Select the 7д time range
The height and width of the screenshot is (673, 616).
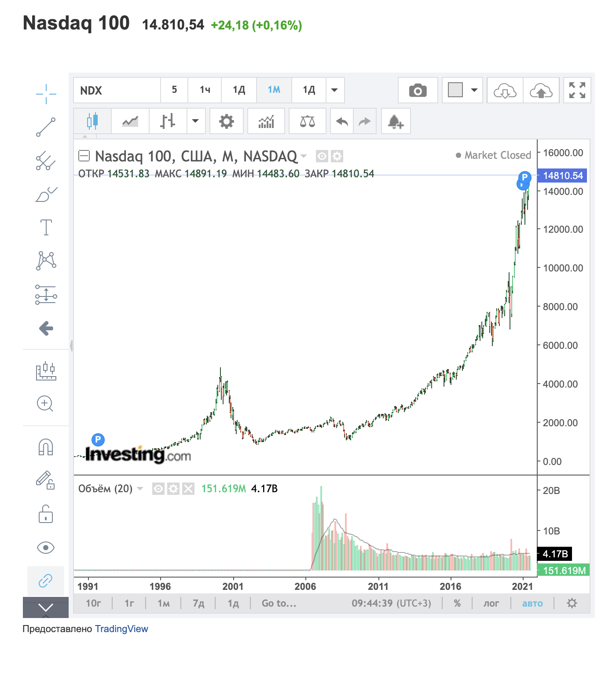pos(198,603)
